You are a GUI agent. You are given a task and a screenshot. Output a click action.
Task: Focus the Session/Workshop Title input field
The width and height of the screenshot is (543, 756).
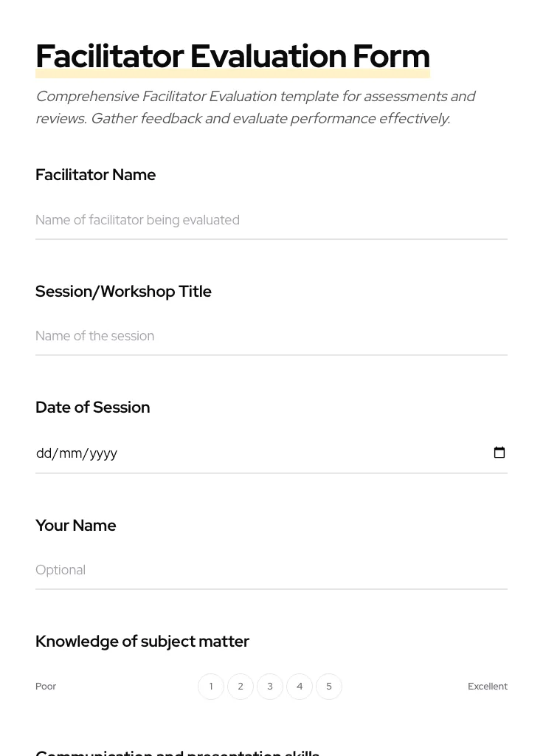click(271, 336)
